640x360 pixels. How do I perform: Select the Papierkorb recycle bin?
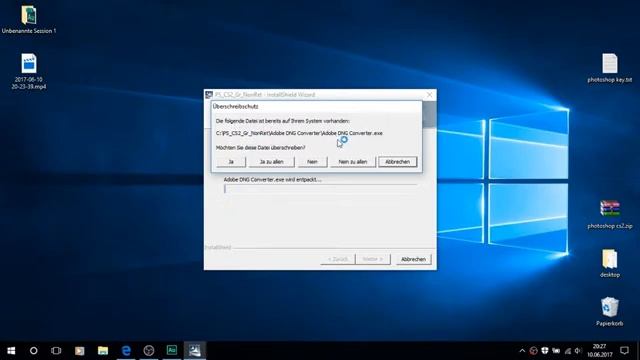click(x=609, y=311)
